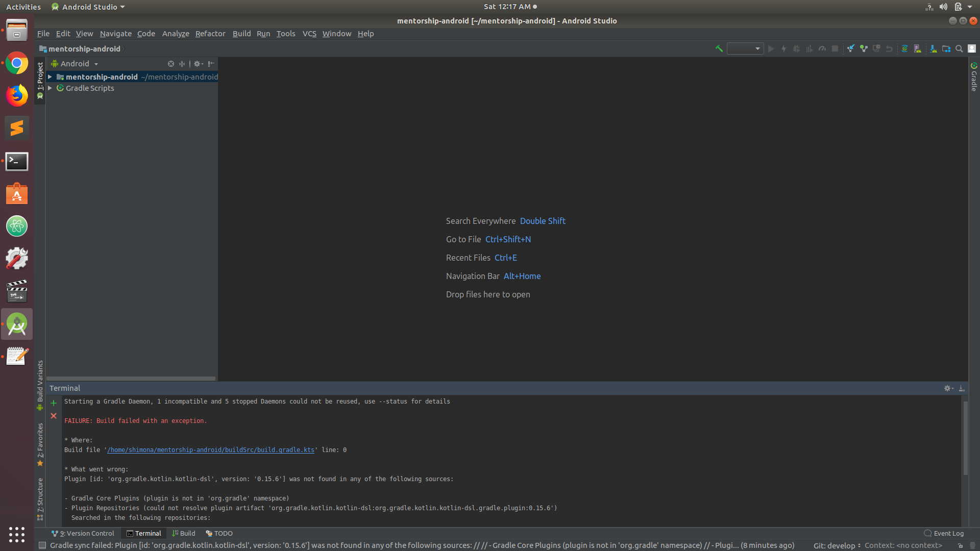
Task: Open the Navigate menu
Action: 115,34
